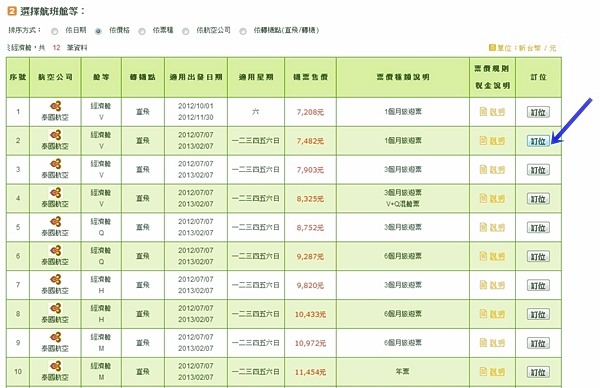Click the orange step 2 icon beside 選擇航班艙等

[x=12, y=11]
